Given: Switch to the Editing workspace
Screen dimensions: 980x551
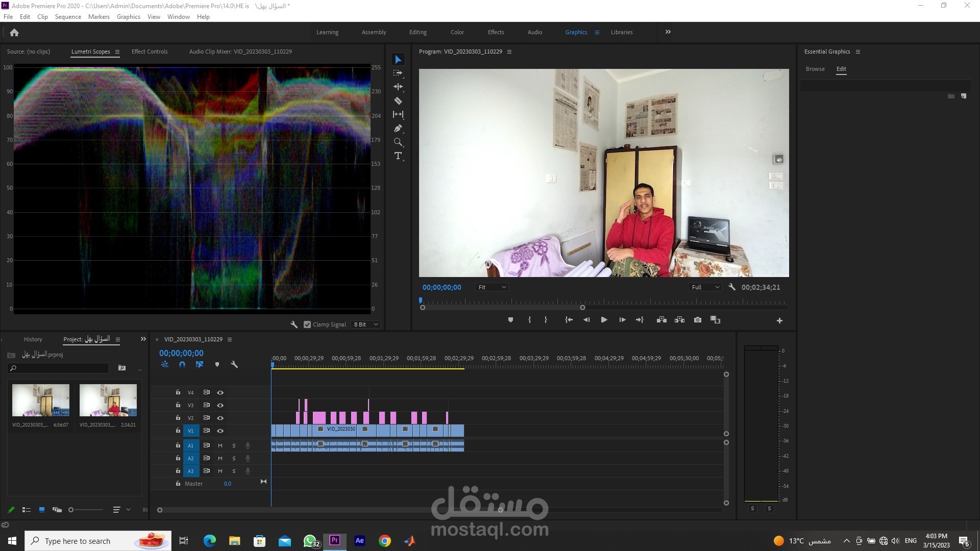Looking at the screenshot, I should [418, 32].
